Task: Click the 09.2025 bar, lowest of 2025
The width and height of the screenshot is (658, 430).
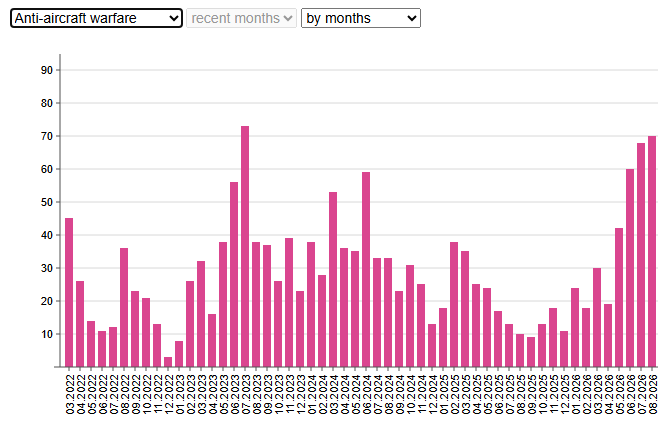Action: click(531, 352)
